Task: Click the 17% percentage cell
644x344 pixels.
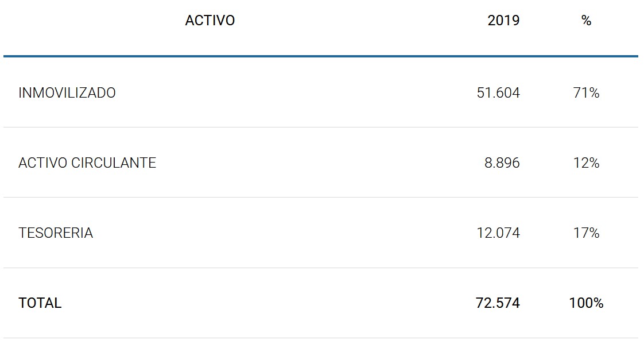Action: (x=586, y=233)
